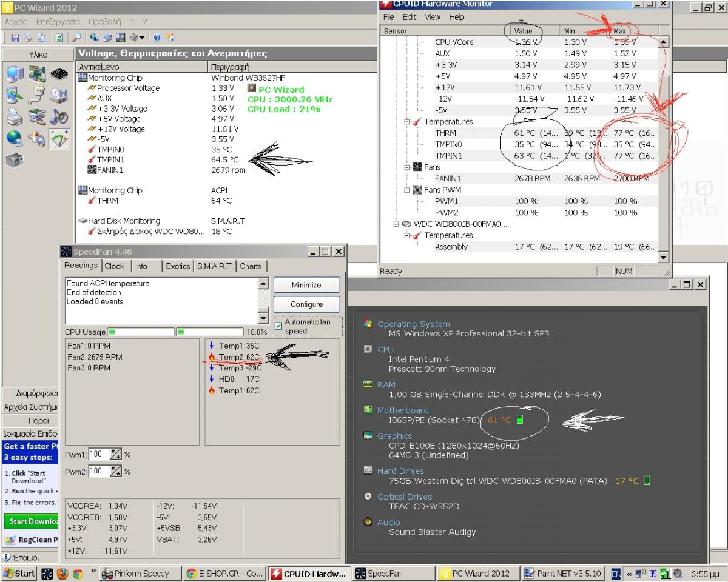
Task: Collapse the hard drive Temperatures node
Action: click(x=408, y=235)
